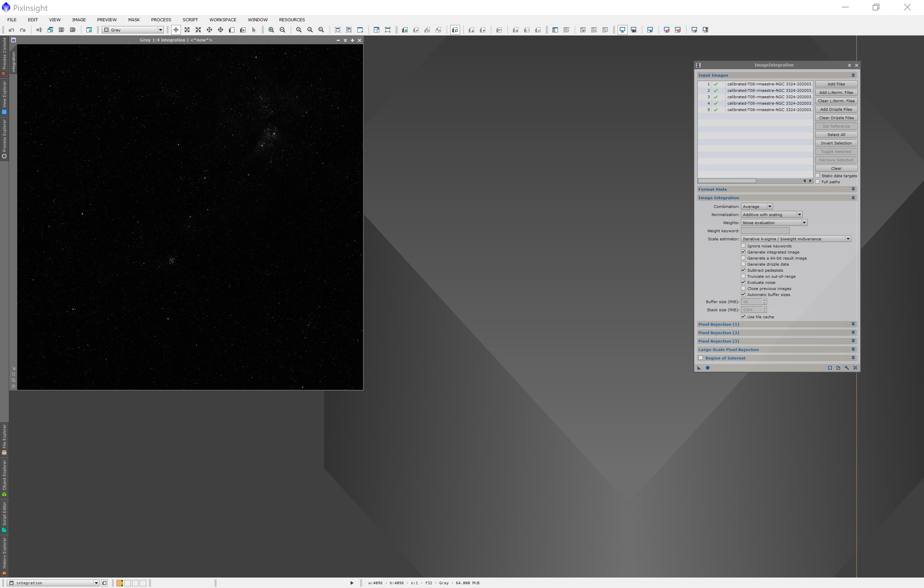Open the SCRIPT menu
Image resolution: width=924 pixels, height=588 pixels.
190,20
